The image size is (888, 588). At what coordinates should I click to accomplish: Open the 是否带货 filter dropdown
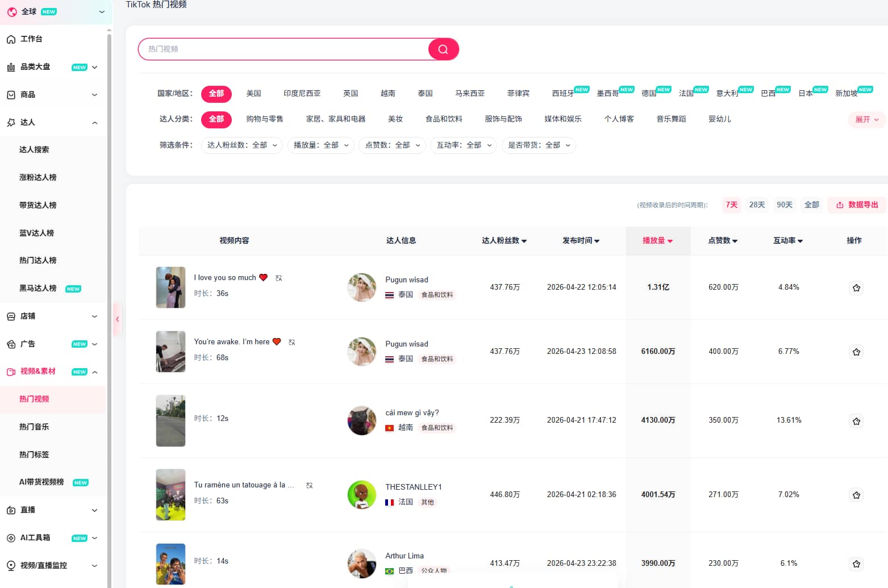tap(539, 145)
